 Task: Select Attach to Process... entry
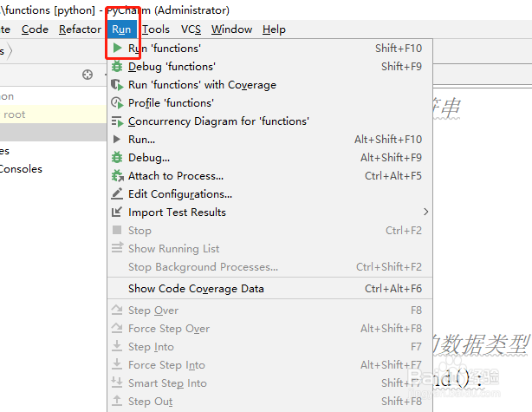point(269,176)
